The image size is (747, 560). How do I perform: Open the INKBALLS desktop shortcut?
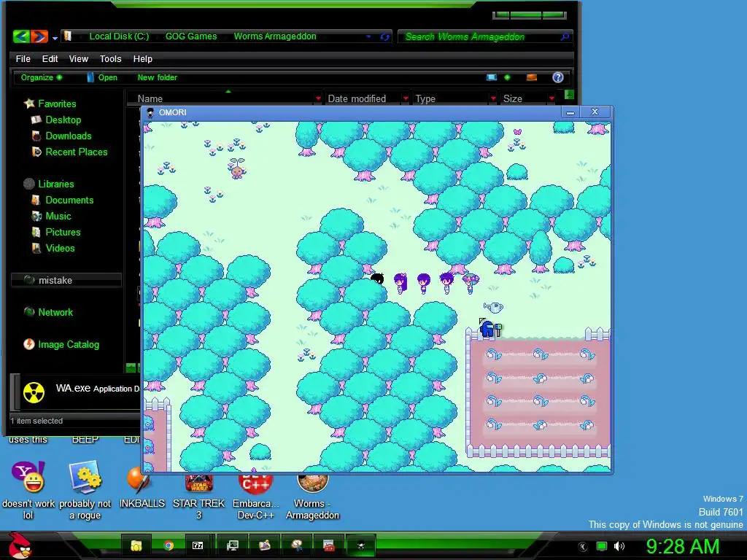(142, 488)
